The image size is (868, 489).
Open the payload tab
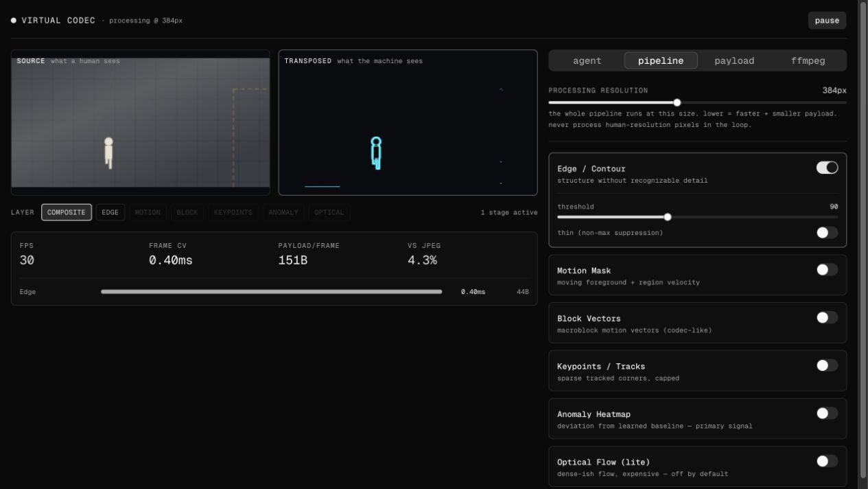click(x=734, y=60)
